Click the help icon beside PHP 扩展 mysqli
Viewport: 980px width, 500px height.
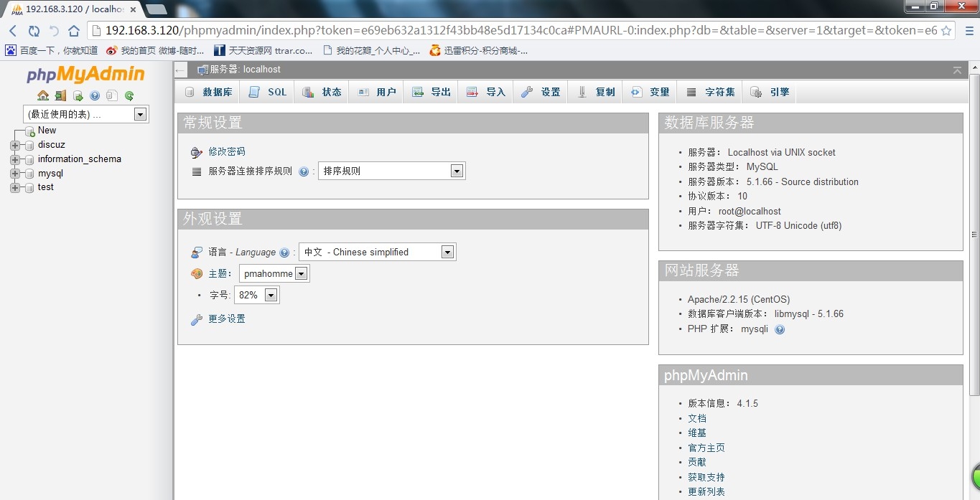click(x=780, y=329)
